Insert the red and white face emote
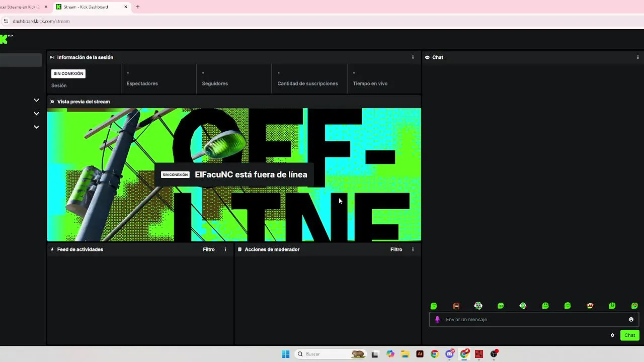The image size is (644, 362). tap(590, 306)
